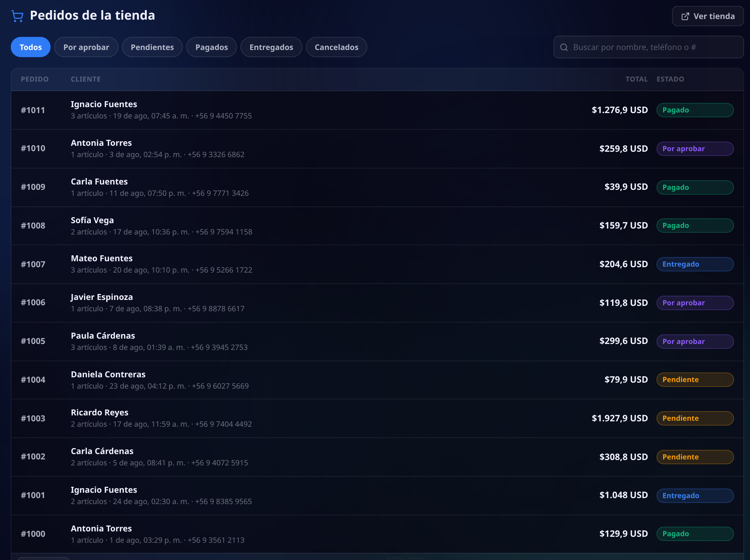Change the Pagado status on order #1000
Viewport: 750px width, 560px height.
tap(695, 534)
